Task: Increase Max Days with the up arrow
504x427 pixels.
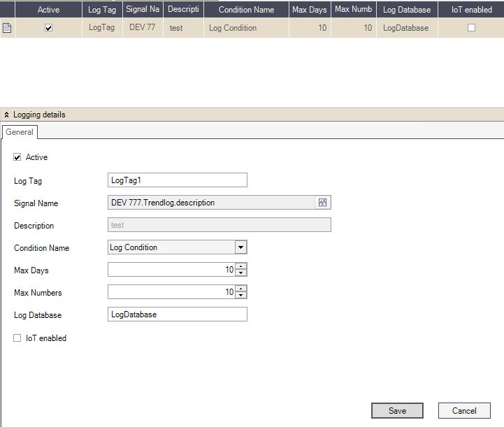Action: tap(241, 267)
